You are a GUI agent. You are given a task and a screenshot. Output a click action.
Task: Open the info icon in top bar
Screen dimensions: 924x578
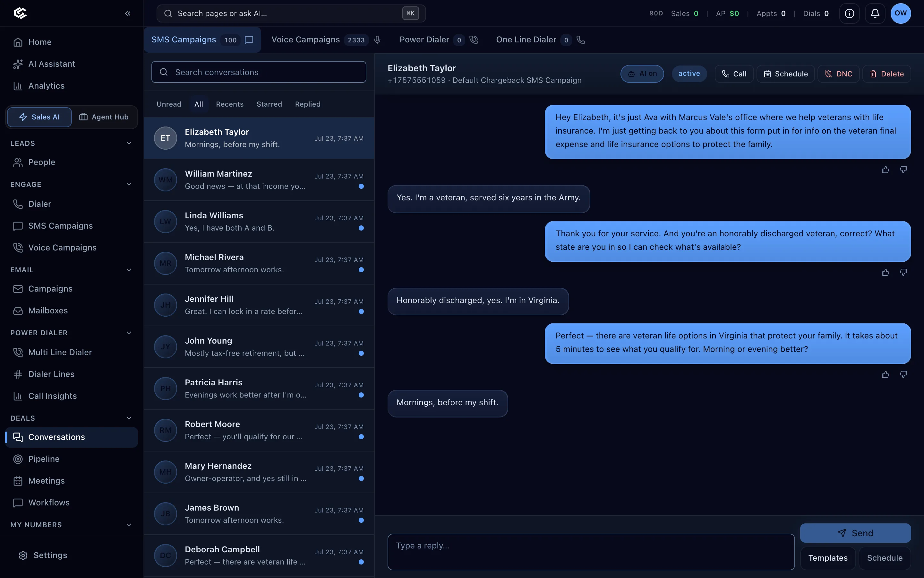click(849, 13)
